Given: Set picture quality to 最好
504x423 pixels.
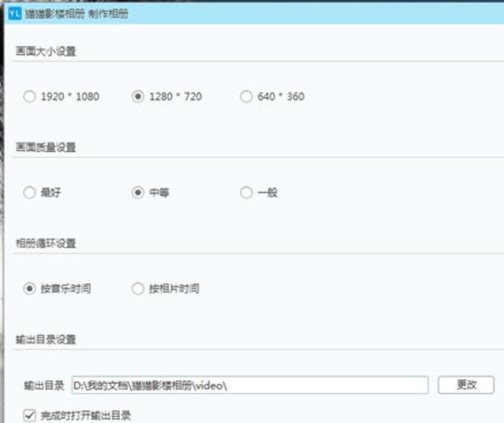Looking at the screenshot, I should (29, 192).
